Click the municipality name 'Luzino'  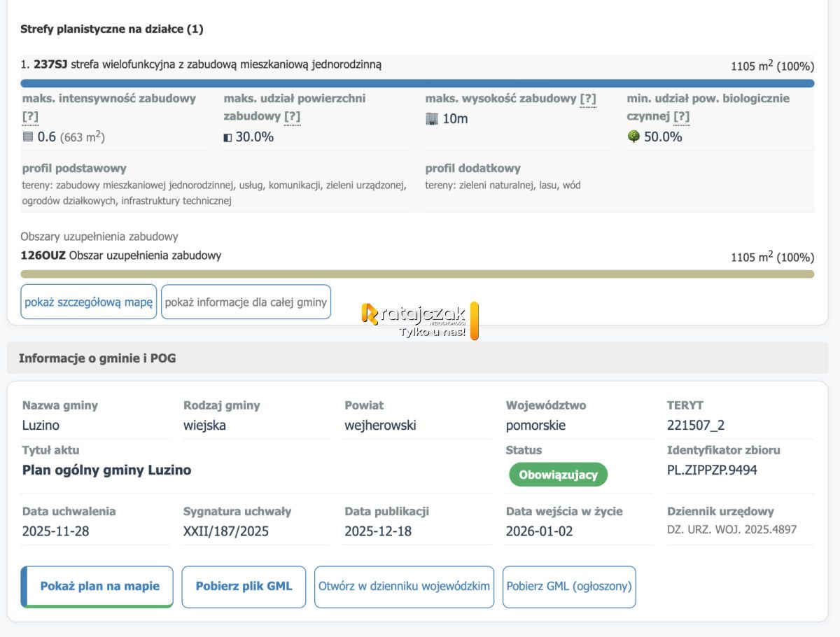point(41,425)
